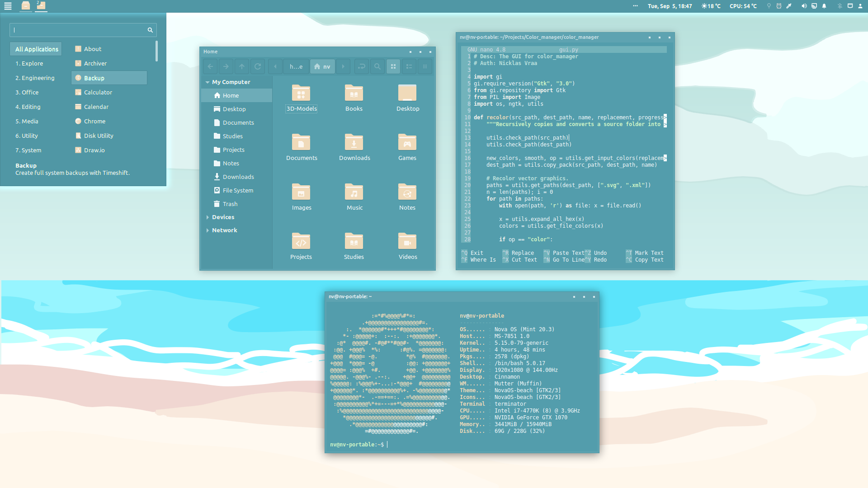Go up one directory level
868x488 pixels.
[x=242, y=66]
